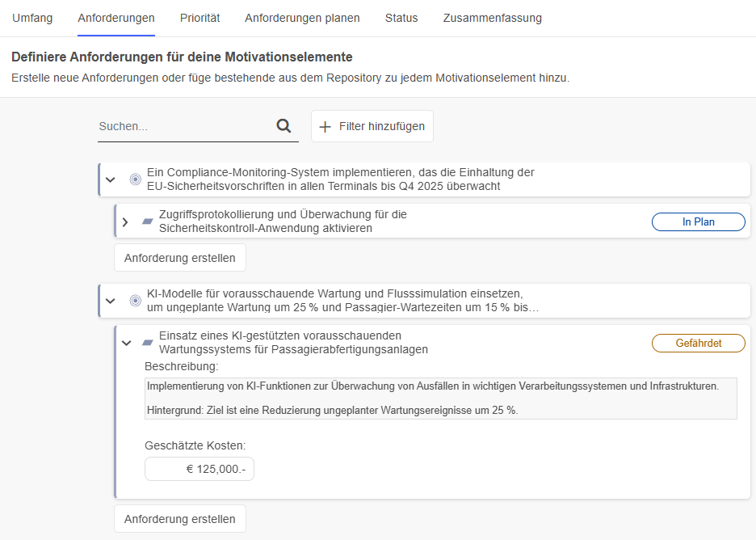Click the search magnifier icon

283,126
